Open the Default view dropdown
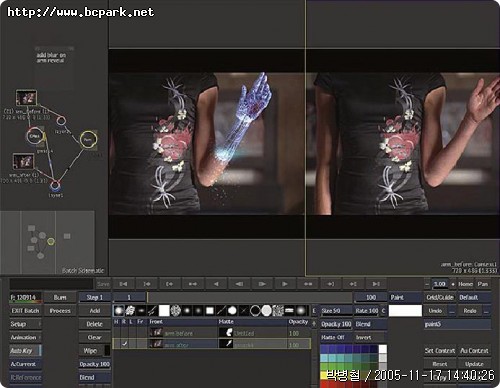Image resolution: width=500 pixels, height=388 pixels. 474,297
